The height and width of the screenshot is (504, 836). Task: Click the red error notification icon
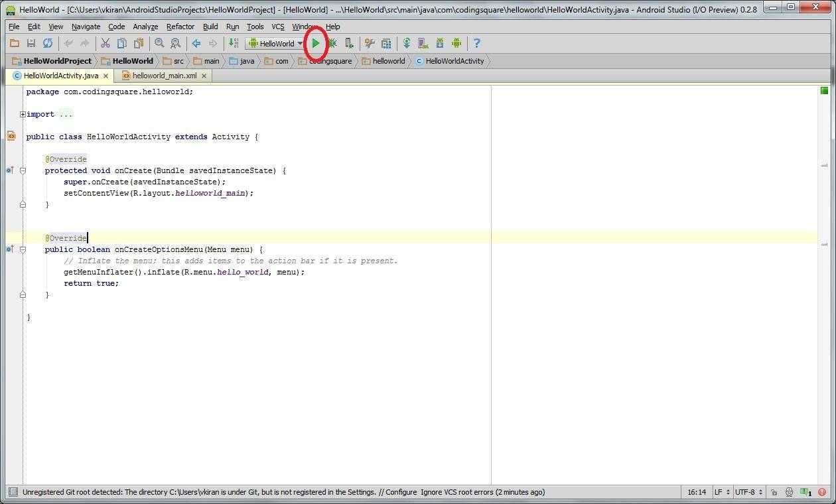(822, 492)
